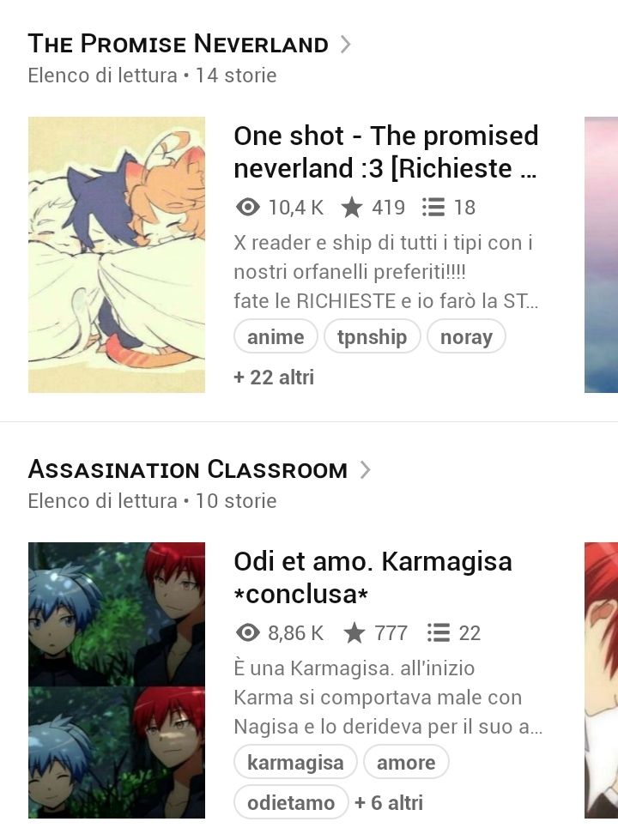
Task: Select the karmagisa tag
Action: pos(295,762)
